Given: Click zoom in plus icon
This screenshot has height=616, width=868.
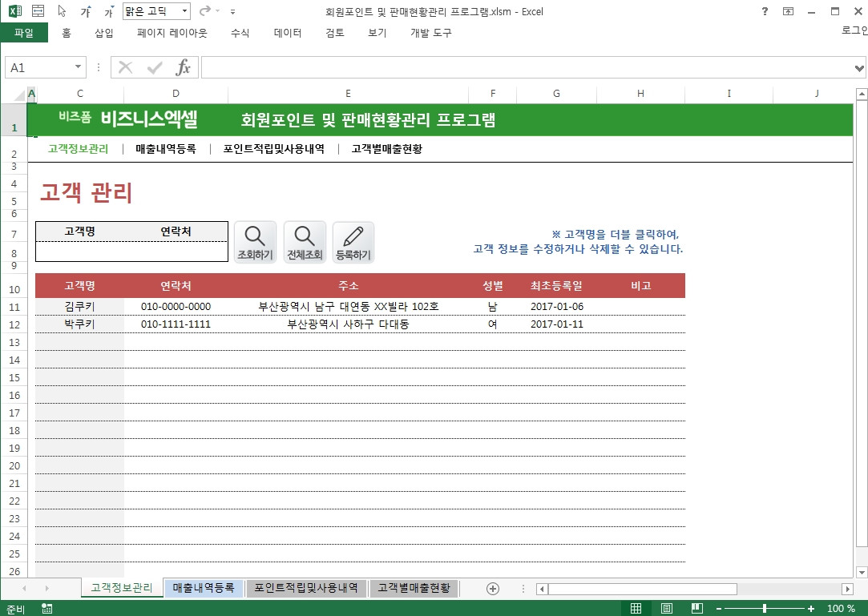Looking at the screenshot, I should pos(811,609).
